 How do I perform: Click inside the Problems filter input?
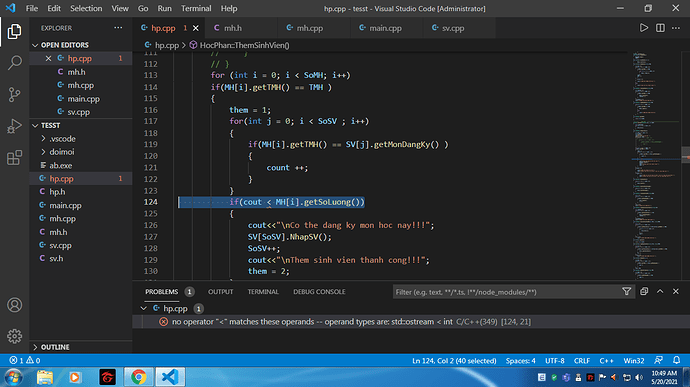pos(506,292)
